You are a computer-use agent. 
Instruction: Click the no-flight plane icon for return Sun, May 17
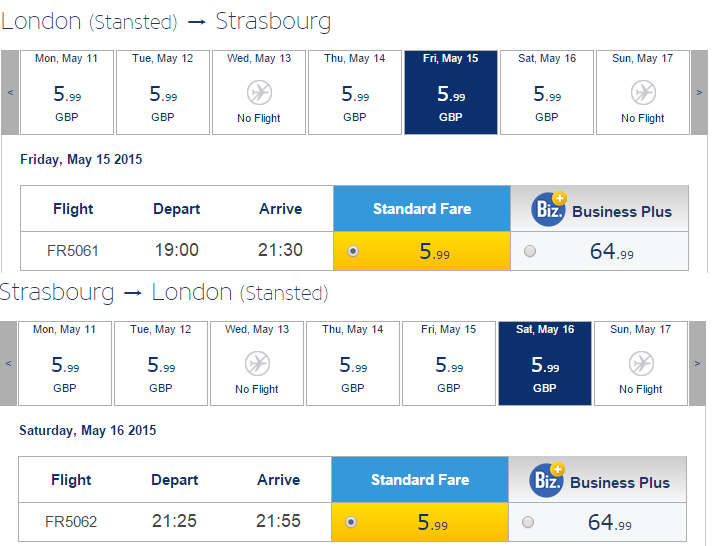(642, 364)
